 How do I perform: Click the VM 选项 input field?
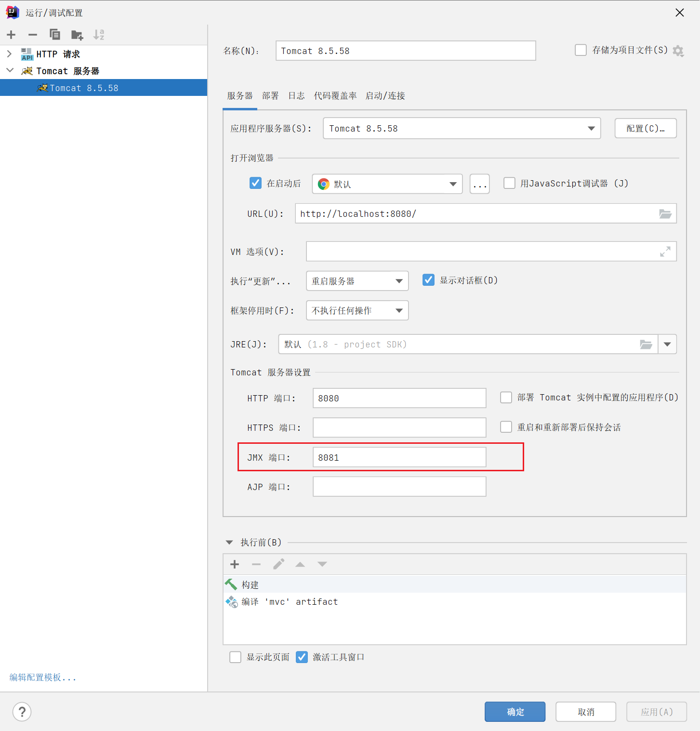(x=491, y=252)
